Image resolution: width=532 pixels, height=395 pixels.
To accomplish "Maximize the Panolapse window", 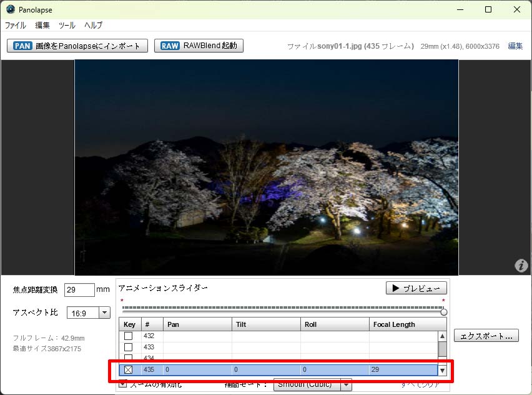I will (488, 9).
